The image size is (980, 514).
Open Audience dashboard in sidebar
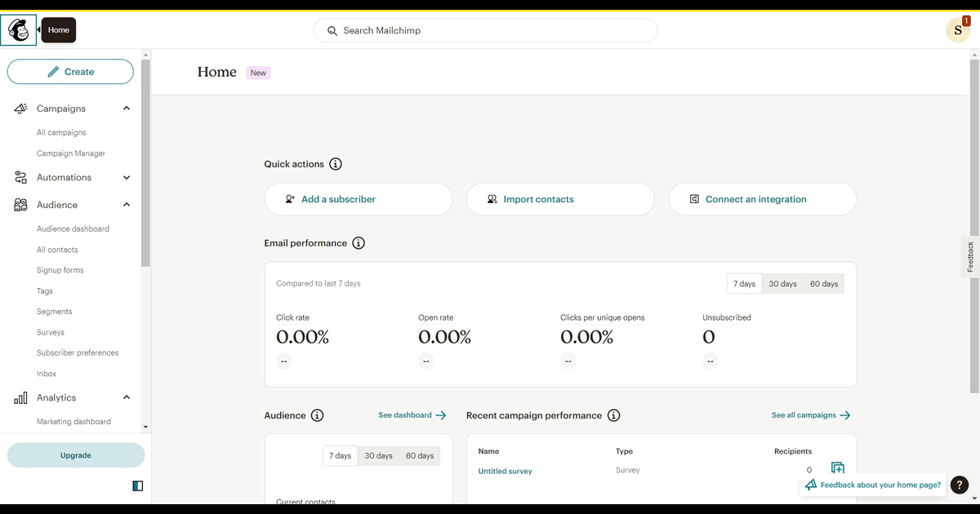coord(73,229)
